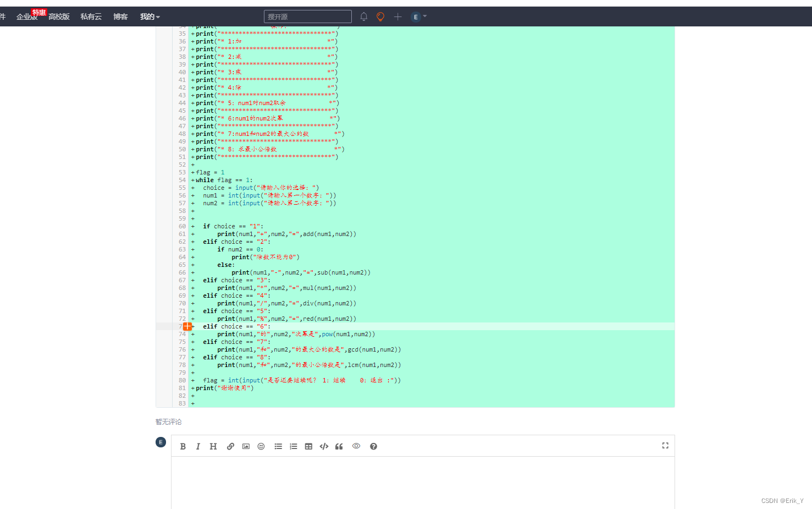This screenshot has height=509, width=812.
Task: Click diff line number 53
Action: 182,172
